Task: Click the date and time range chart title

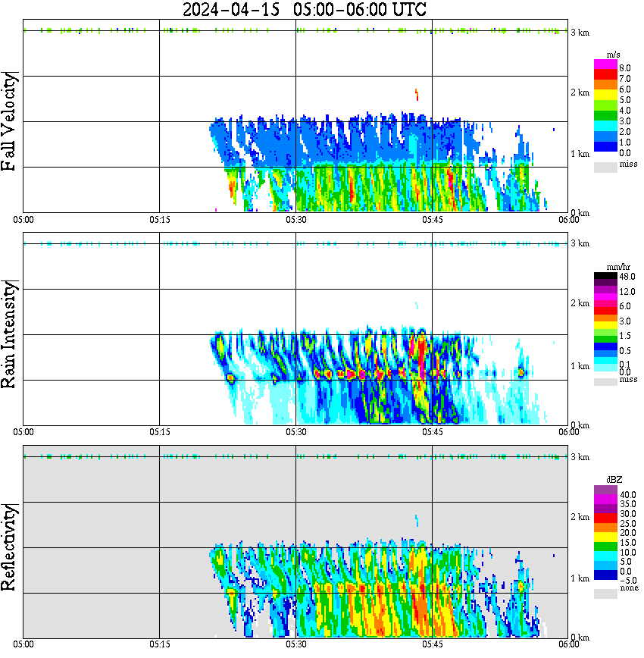Action: pos(304,9)
